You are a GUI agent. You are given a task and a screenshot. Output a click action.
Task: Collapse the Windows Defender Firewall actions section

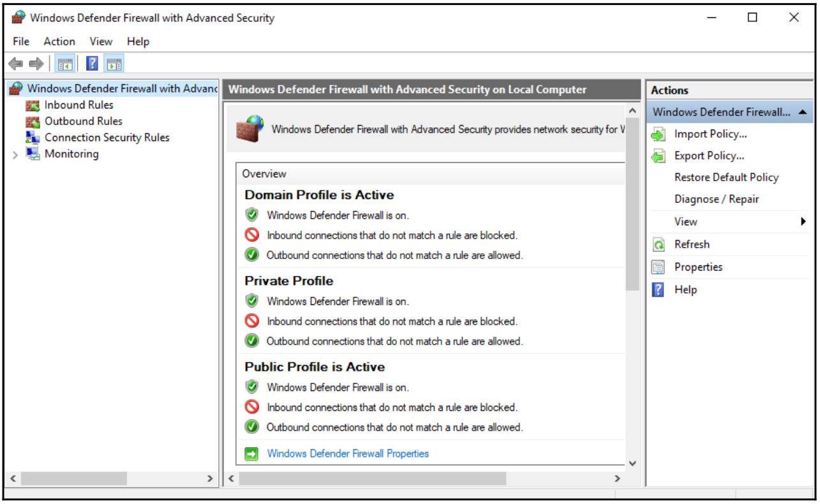pos(803,112)
